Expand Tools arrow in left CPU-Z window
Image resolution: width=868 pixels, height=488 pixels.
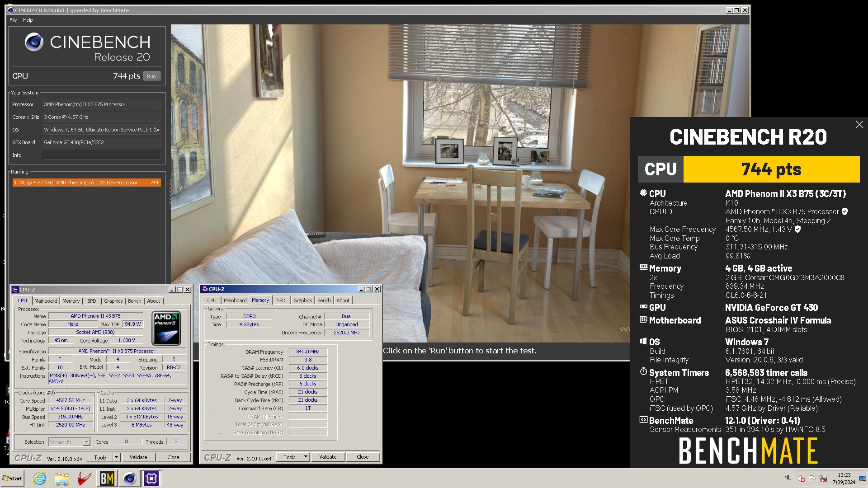pos(116,457)
